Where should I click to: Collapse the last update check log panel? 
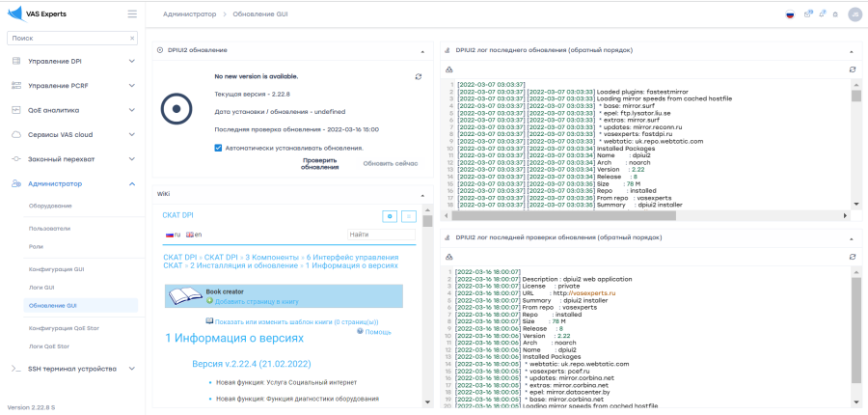coord(852,237)
